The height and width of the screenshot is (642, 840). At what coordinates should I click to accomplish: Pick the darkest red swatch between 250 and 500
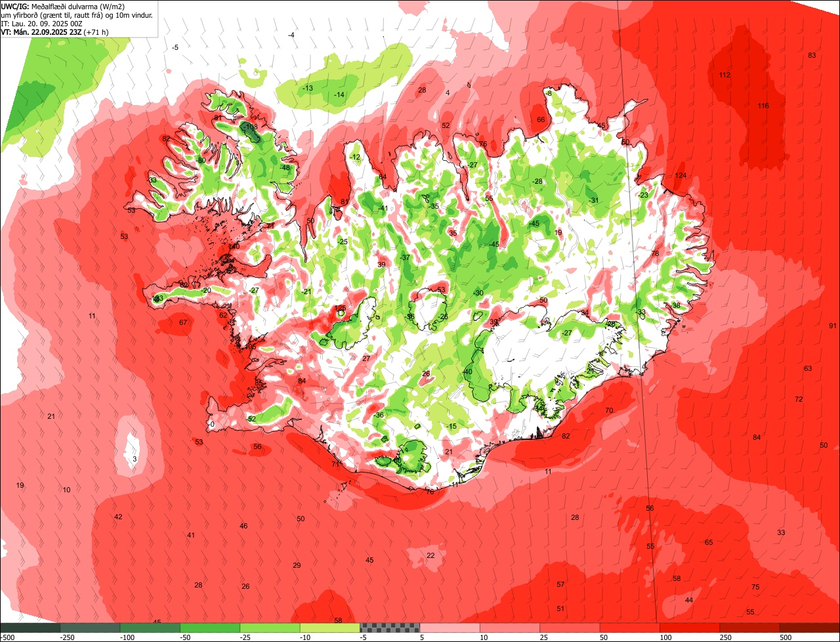tap(749, 628)
